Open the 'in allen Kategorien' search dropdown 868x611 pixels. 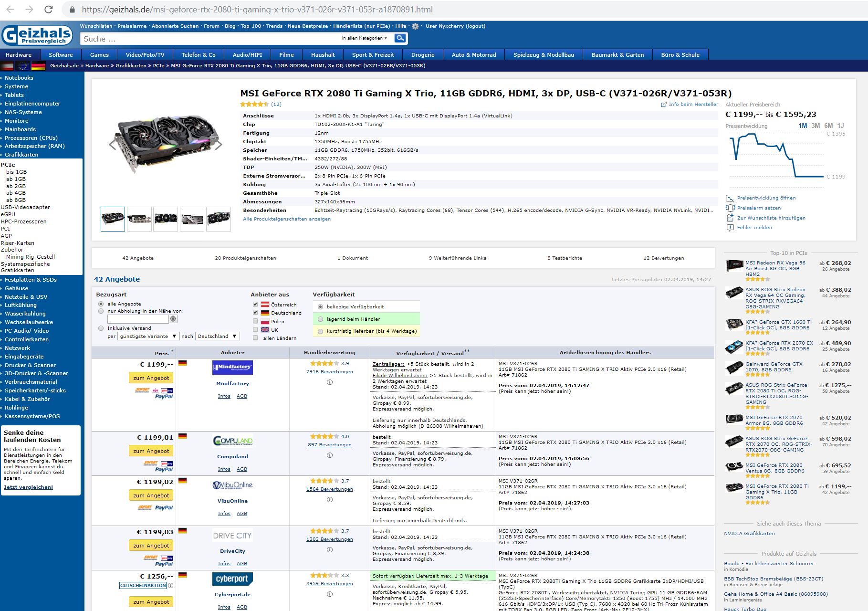pyautogui.click(x=365, y=38)
